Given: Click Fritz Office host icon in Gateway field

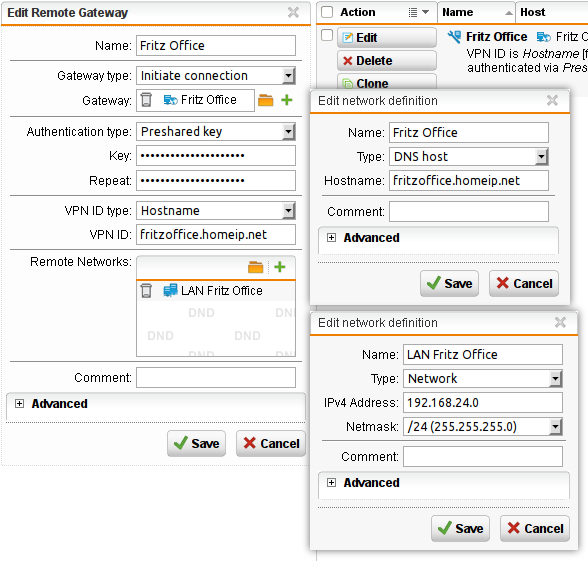Looking at the screenshot, I should pyautogui.click(x=170, y=100).
